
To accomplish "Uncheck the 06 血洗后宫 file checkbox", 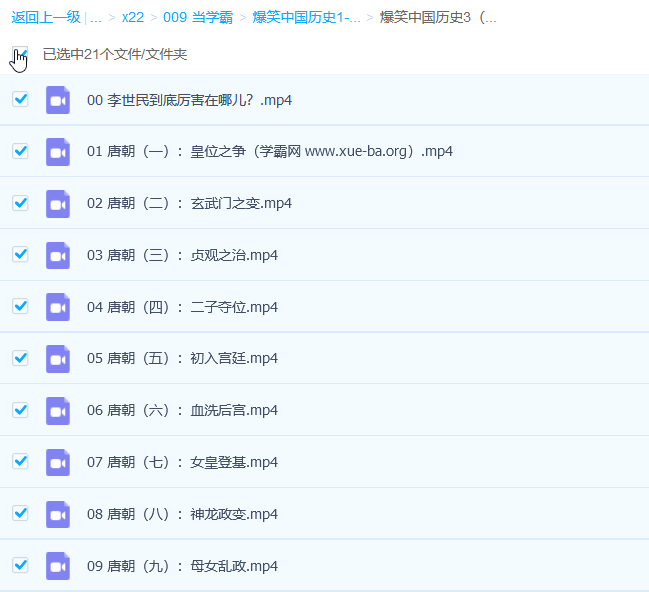I will [x=20, y=410].
